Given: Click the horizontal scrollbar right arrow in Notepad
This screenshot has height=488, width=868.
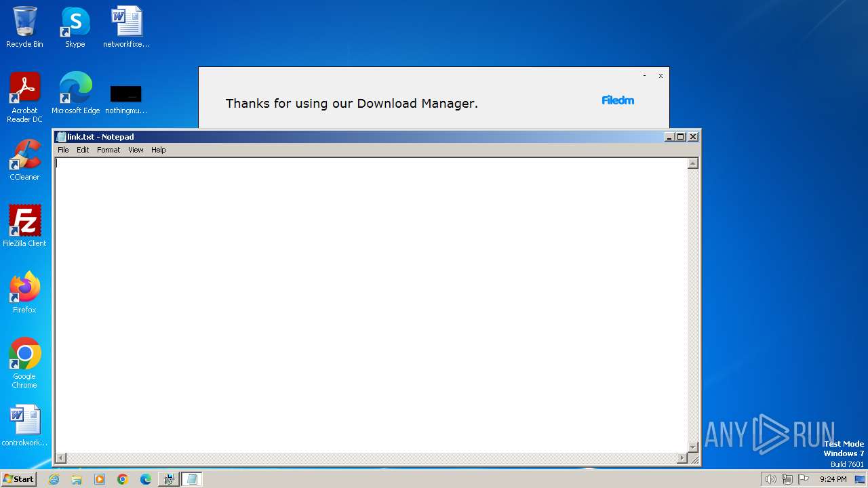Looking at the screenshot, I should click(682, 458).
